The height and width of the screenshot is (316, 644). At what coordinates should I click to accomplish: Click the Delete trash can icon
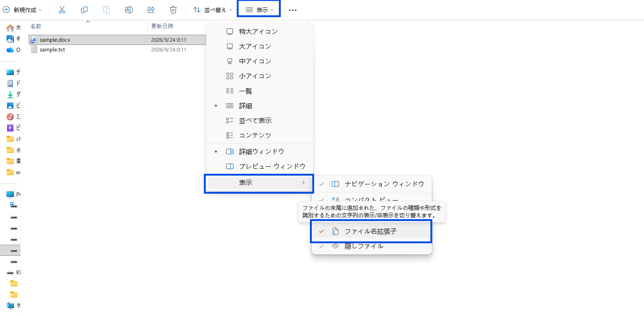coord(173,10)
